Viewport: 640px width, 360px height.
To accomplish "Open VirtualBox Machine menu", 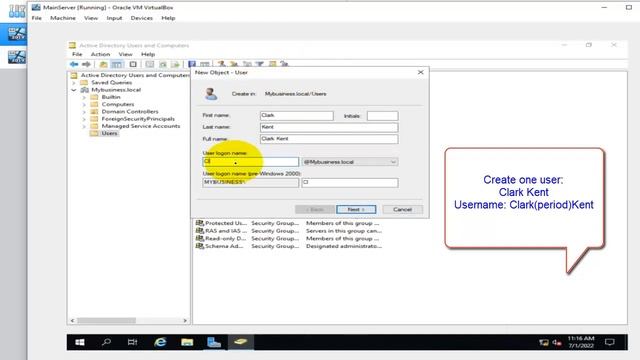I will coord(63,18).
